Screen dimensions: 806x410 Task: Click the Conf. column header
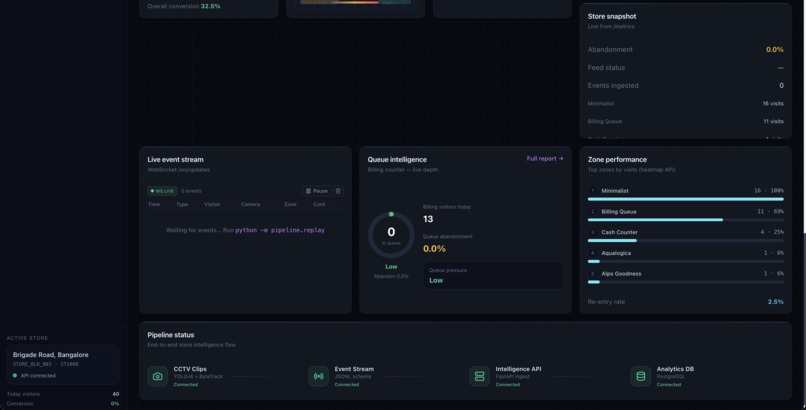319,204
